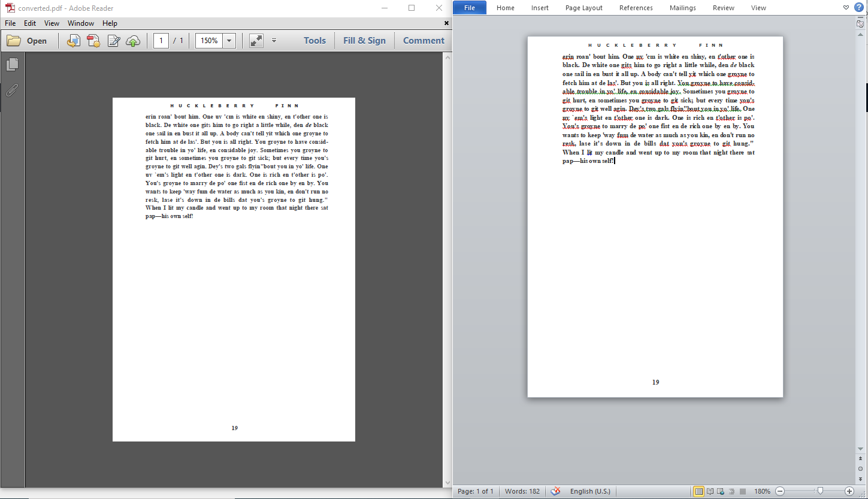The width and height of the screenshot is (868, 499).
Task: Open the Page Layout ribbon tab
Action: click(583, 8)
